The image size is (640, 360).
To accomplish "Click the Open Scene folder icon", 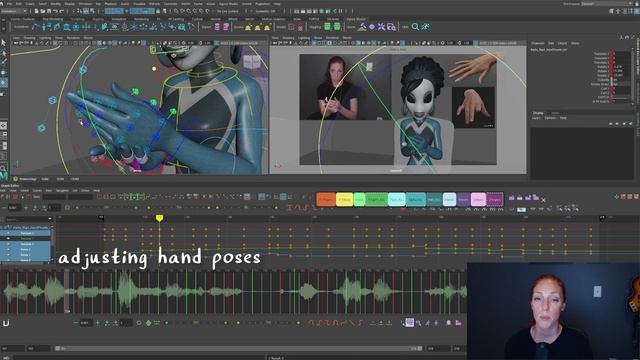I will tap(42, 11).
